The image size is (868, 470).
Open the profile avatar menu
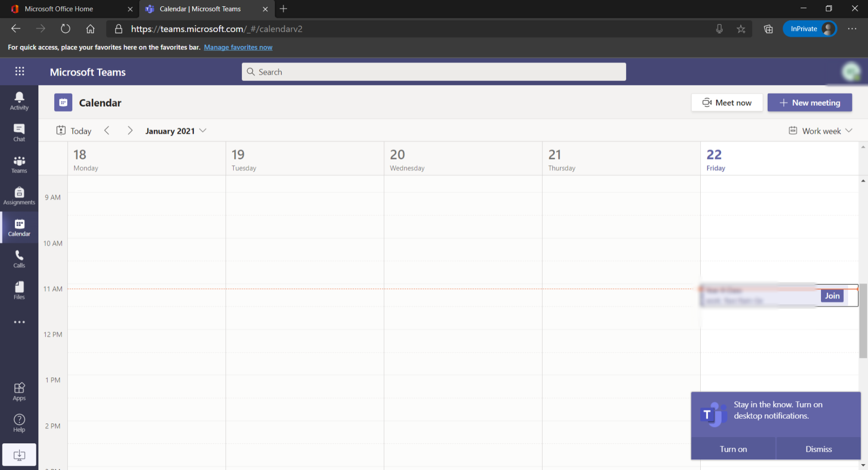(x=851, y=72)
